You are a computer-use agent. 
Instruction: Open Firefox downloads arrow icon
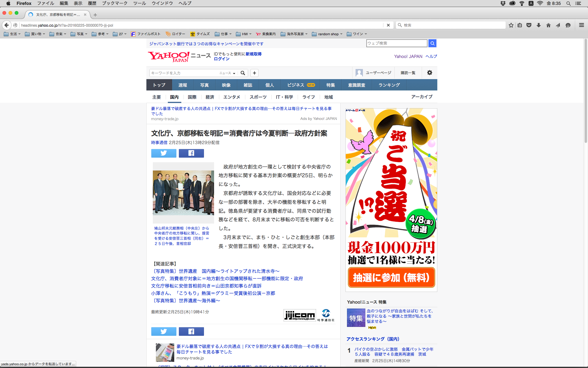pos(538,25)
